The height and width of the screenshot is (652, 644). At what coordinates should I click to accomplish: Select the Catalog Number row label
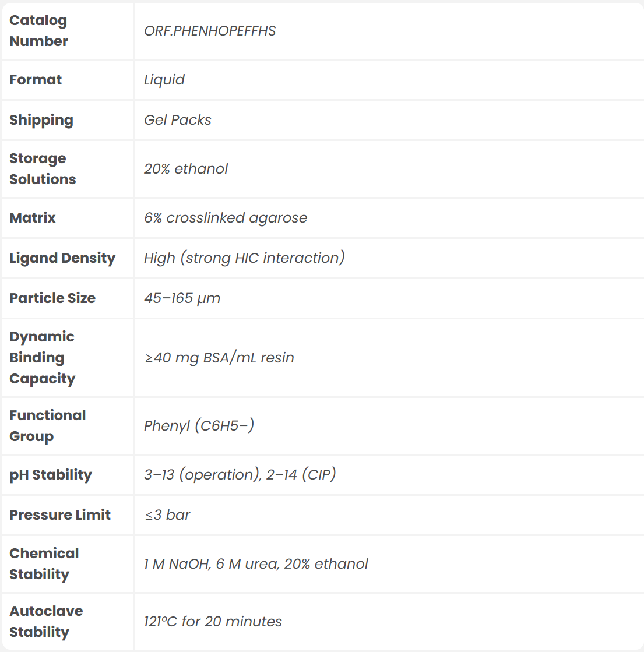(x=38, y=31)
